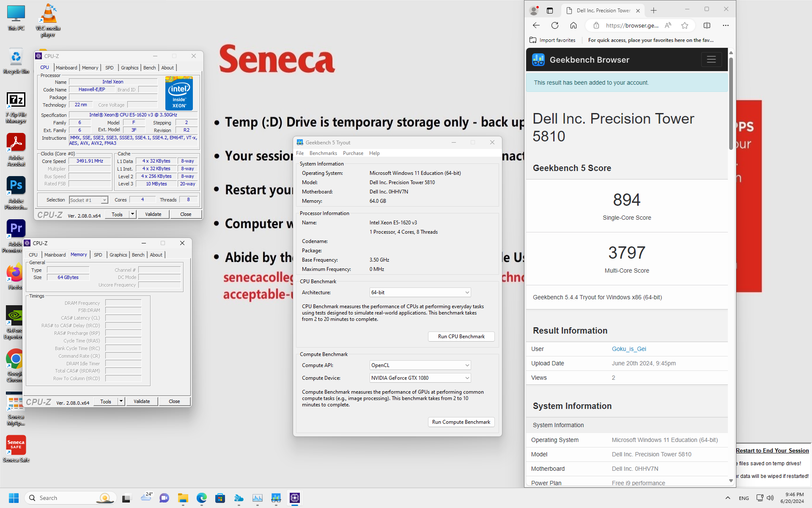
Task: Open the Architecture 64-bit dropdown
Action: tap(420, 293)
